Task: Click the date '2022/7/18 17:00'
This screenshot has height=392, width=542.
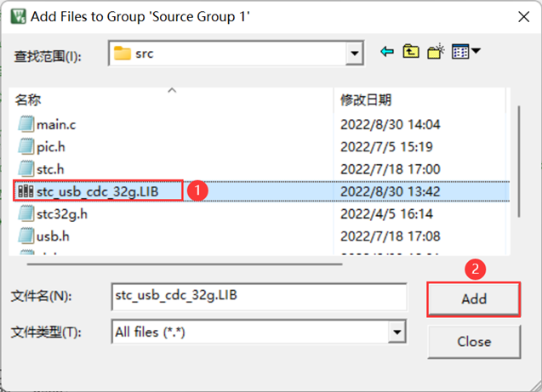Action: tap(391, 169)
